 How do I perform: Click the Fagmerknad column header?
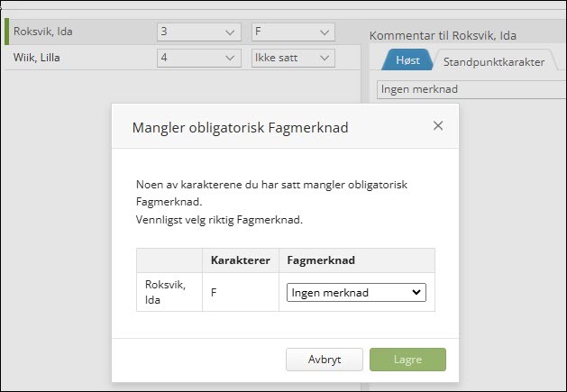pyautogui.click(x=319, y=260)
